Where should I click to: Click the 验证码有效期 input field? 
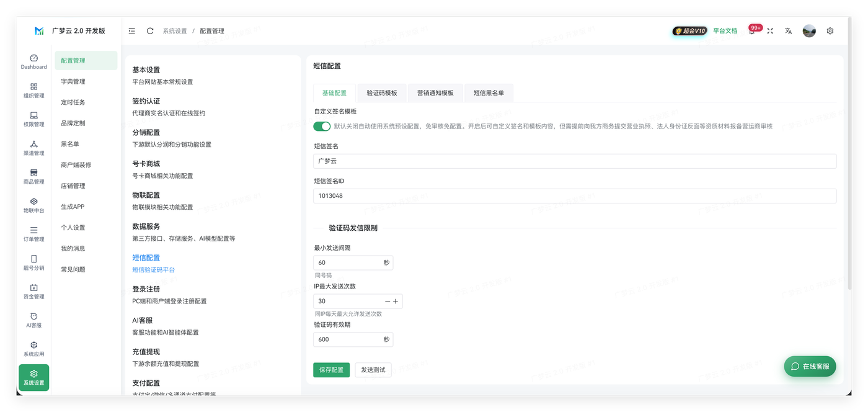pyautogui.click(x=353, y=339)
